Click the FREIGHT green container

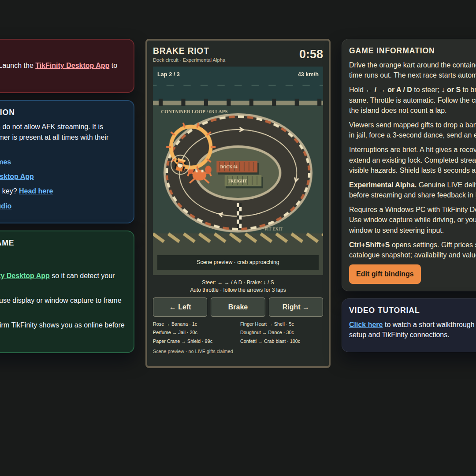(243, 181)
